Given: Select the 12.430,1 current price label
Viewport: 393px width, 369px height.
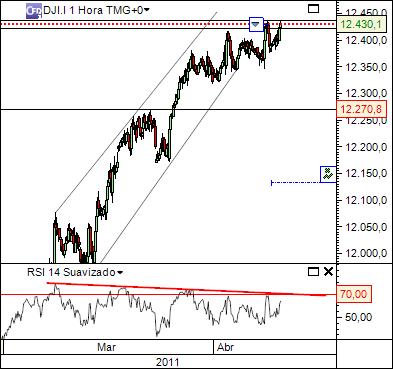Looking at the screenshot, I should coord(362,24).
